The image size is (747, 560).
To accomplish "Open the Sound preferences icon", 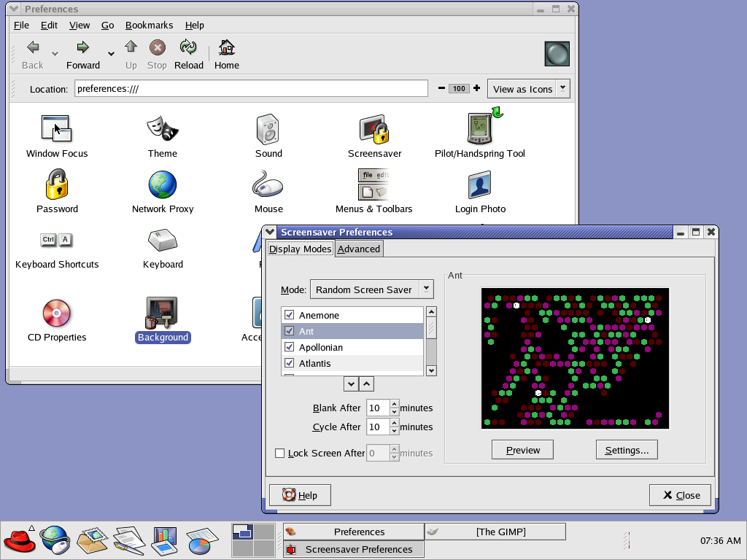I will (x=268, y=128).
